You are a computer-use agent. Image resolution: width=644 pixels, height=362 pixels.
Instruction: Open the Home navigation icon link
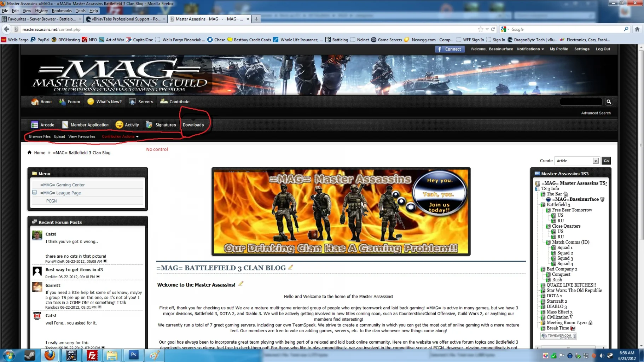click(41, 102)
